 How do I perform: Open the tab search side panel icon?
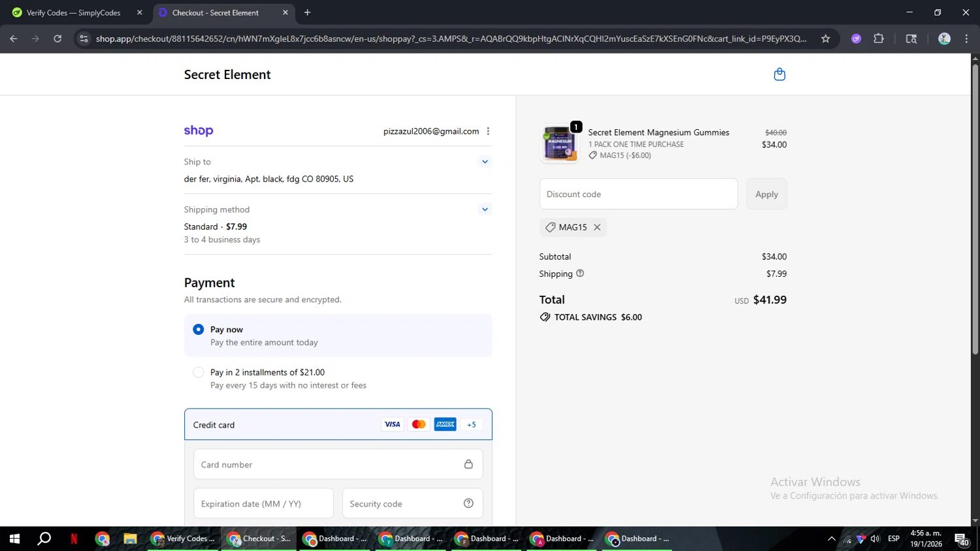[911, 39]
